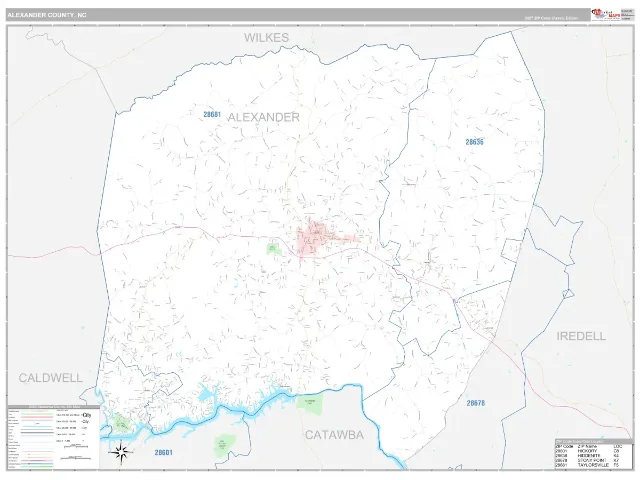Image resolution: width=640 pixels, height=480 pixels.
Task: Click the map publisher logo in the header
Action: 606,14
